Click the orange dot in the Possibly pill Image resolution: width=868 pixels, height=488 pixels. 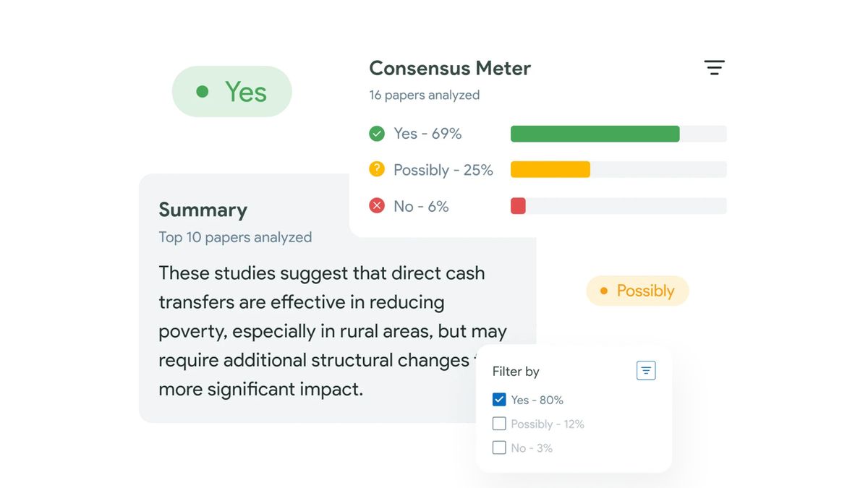click(605, 291)
